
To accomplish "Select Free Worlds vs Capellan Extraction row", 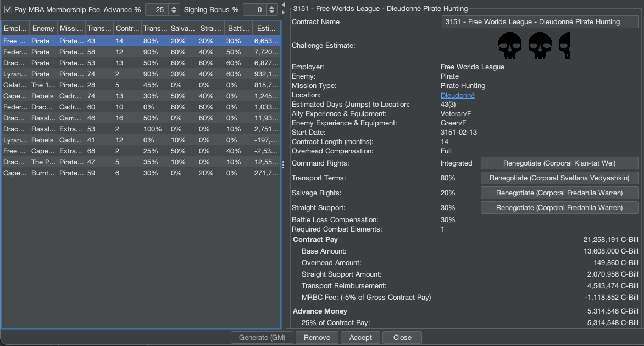I will [x=141, y=151].
